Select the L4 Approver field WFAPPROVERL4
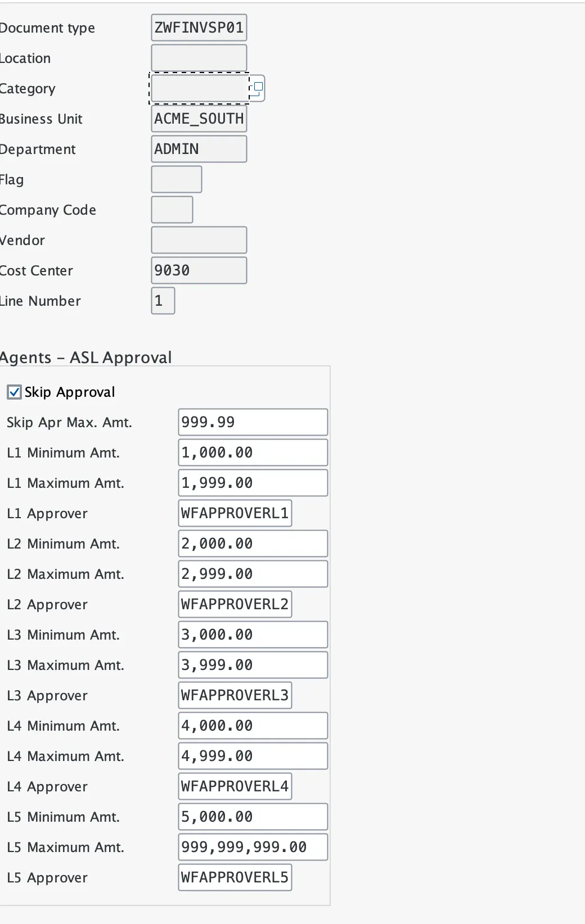 [235, 786]
